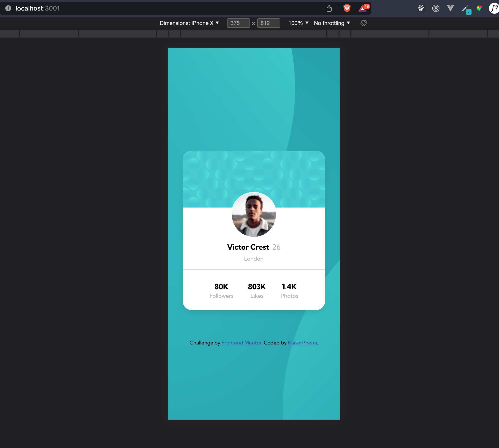This screenshot has width=499, height=448.
Task: Open the KaiserPhemi profile link
Action: (302, 343)
